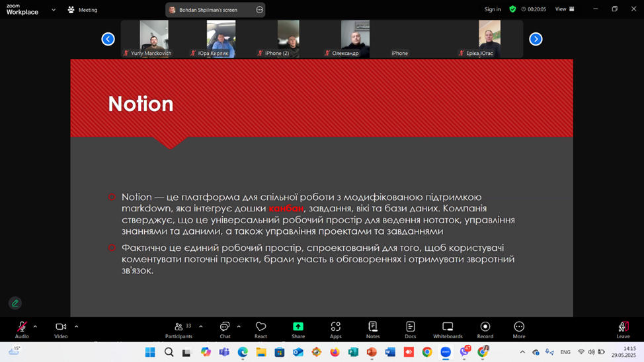
Task: Select Еріка Югас participant thumbnail
Action: pyautogui.click(x=489, y=39)
